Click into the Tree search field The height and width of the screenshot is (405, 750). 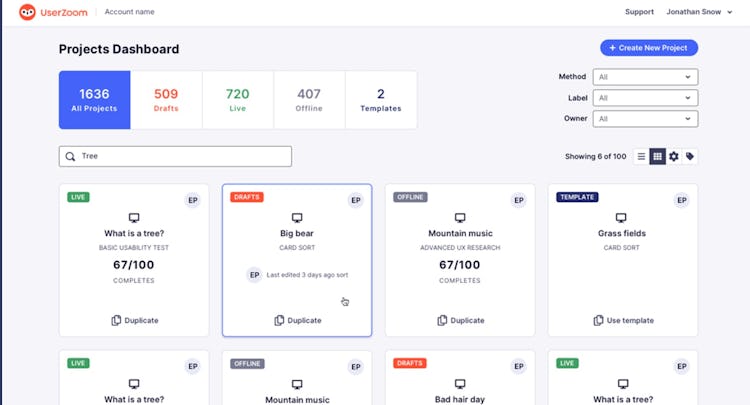click(x=180, y=156)
